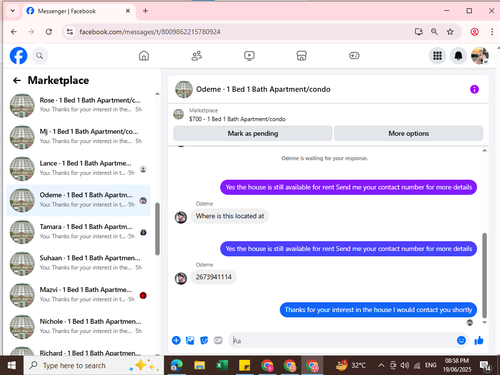Click the $700 listing title link

[237, 119]
